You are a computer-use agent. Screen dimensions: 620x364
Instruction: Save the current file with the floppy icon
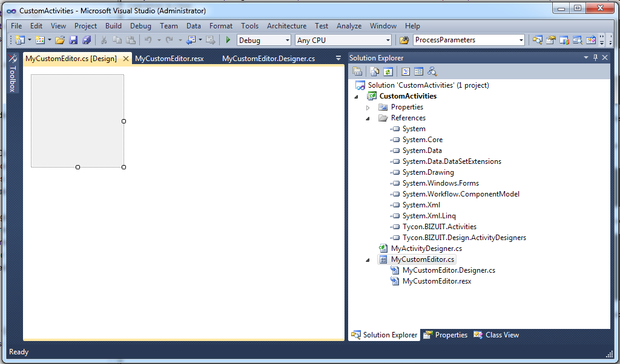pyautogui.click(x=73, y=40)
